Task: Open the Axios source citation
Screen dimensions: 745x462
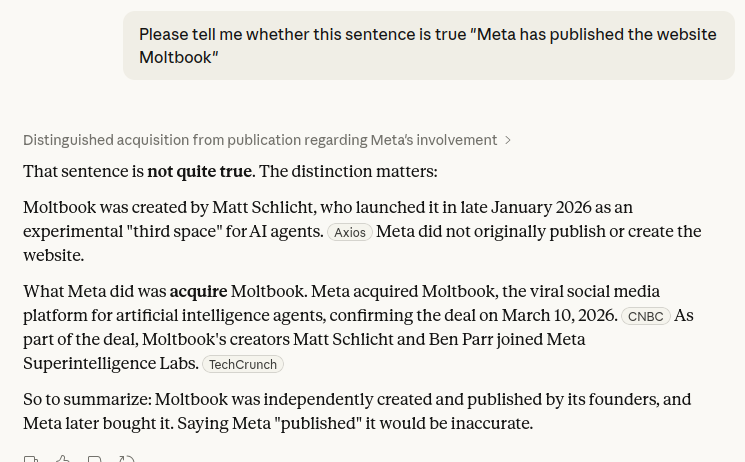Action: tap(349, 232)
